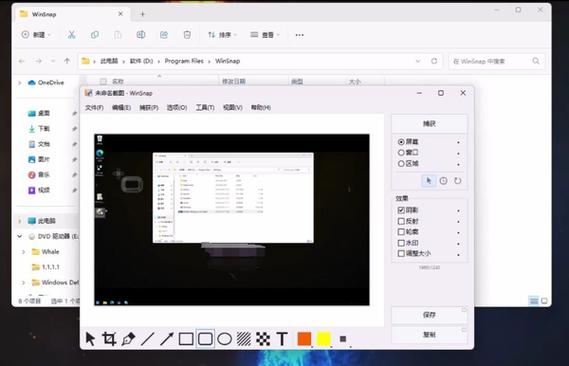The height and width of the screenshot is (366, 569).
Task: Enable the 轮廓 effect checkbox
Action: 401,231
